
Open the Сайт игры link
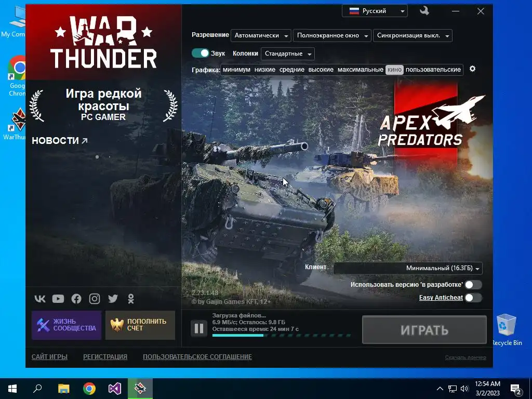[49, 357]
